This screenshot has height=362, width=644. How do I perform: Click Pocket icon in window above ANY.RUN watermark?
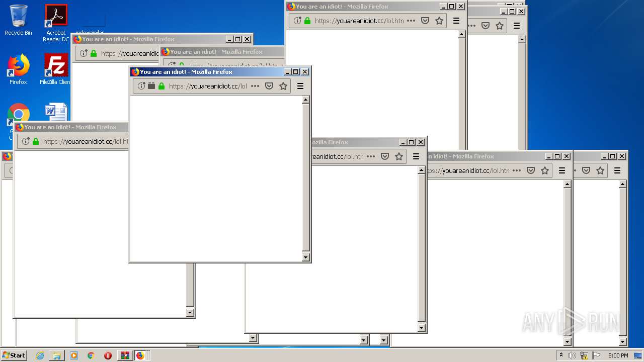coord(531,170)
